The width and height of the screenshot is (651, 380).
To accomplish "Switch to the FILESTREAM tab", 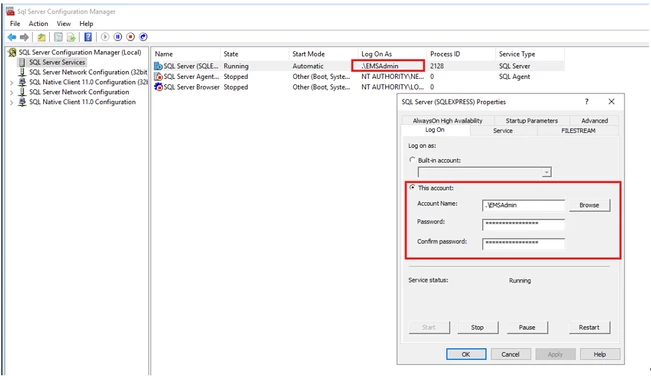I will (x=578, y=130).
